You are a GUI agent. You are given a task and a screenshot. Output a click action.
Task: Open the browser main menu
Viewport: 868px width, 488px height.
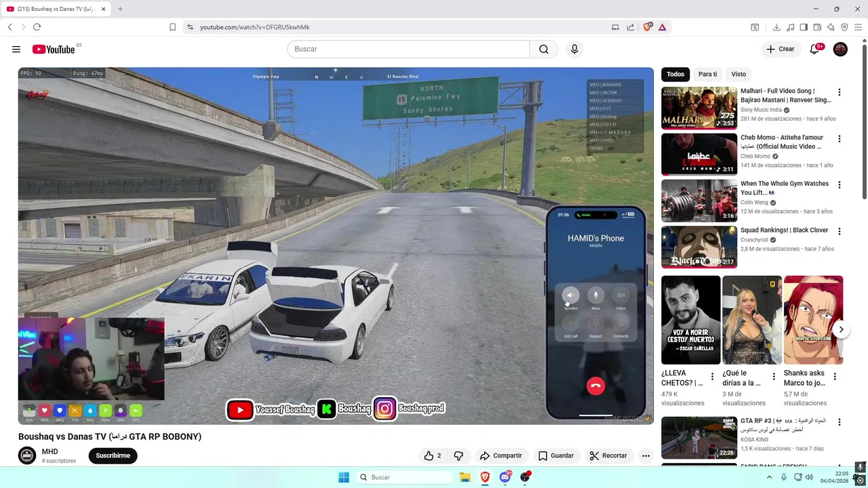coord(859,27)
